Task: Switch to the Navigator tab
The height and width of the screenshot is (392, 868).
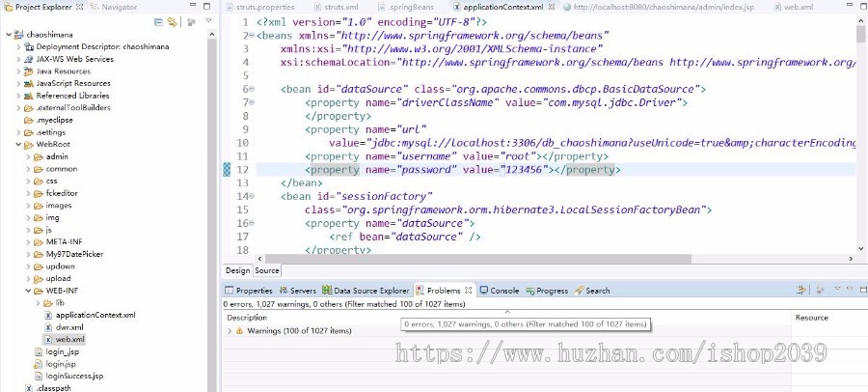Action: [x=114, y=7]
